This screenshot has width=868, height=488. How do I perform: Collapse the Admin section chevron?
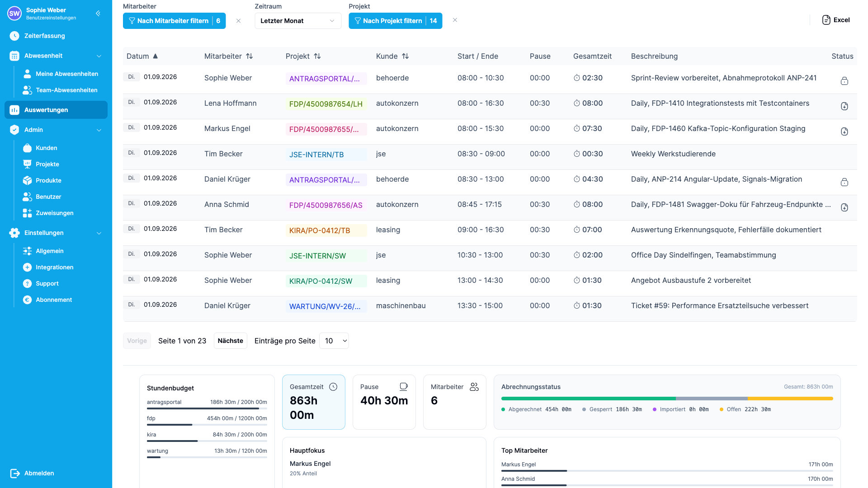99,130
